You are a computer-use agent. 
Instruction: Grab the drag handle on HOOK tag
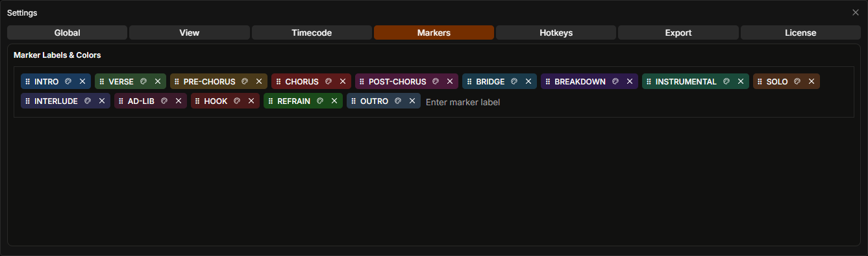click(x=198, y=101)
